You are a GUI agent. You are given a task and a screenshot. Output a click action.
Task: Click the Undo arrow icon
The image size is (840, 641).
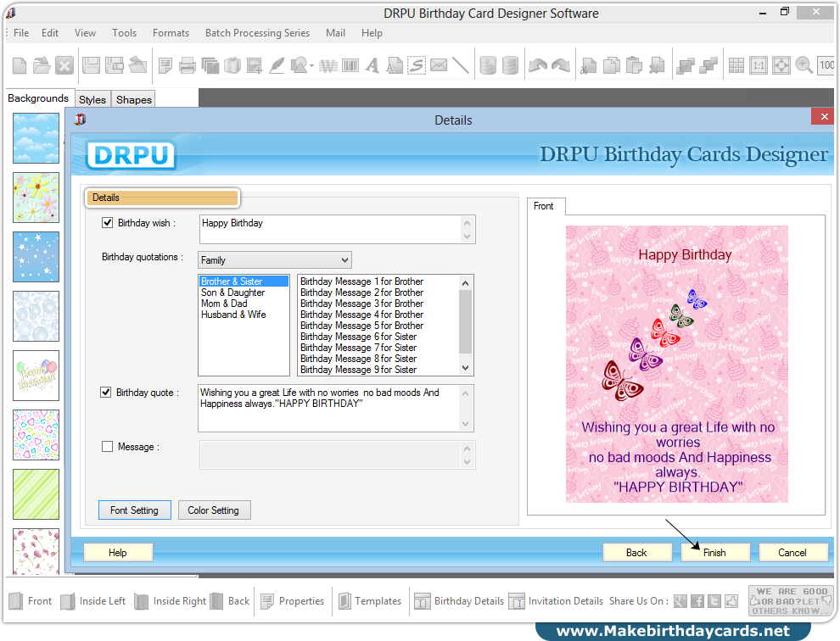point(537,65)
